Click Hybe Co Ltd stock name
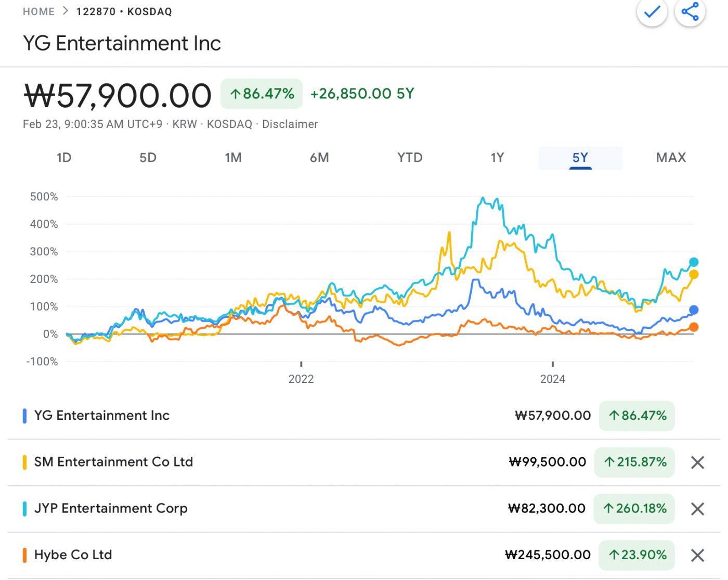Viewport: 728px width, 580px height. 73,555
